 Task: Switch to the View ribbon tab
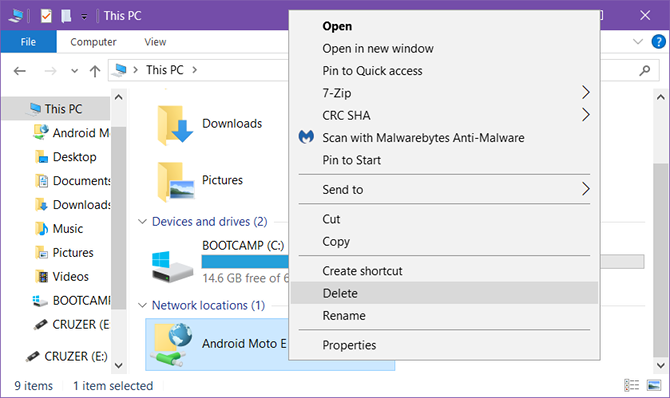point(155,42)
